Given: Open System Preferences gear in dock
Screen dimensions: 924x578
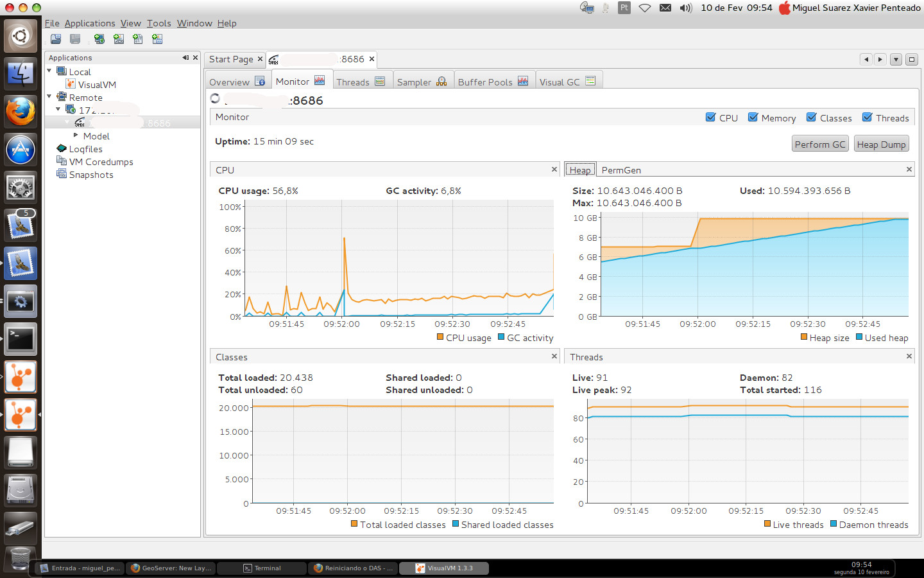Looking at the screenshot, I should point(21,187).
